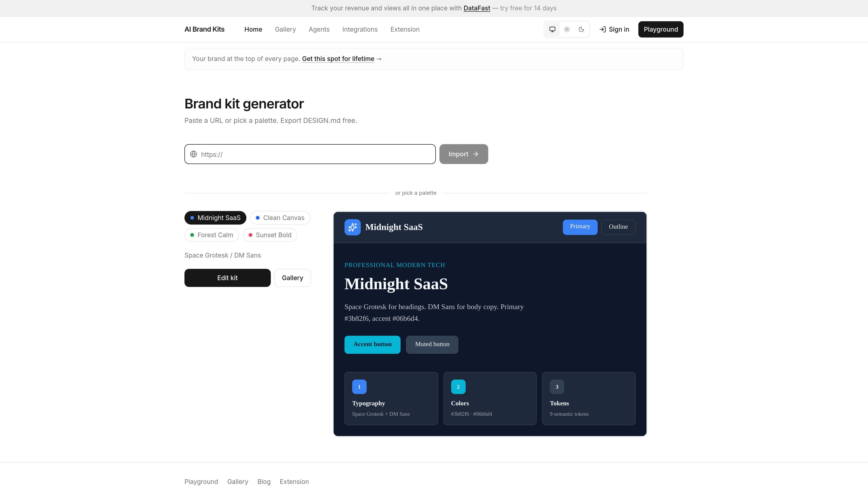Click the cyan numbered 2 Colors badge
This screenshot has width=868, height=488.
click(x=458, y=387)
